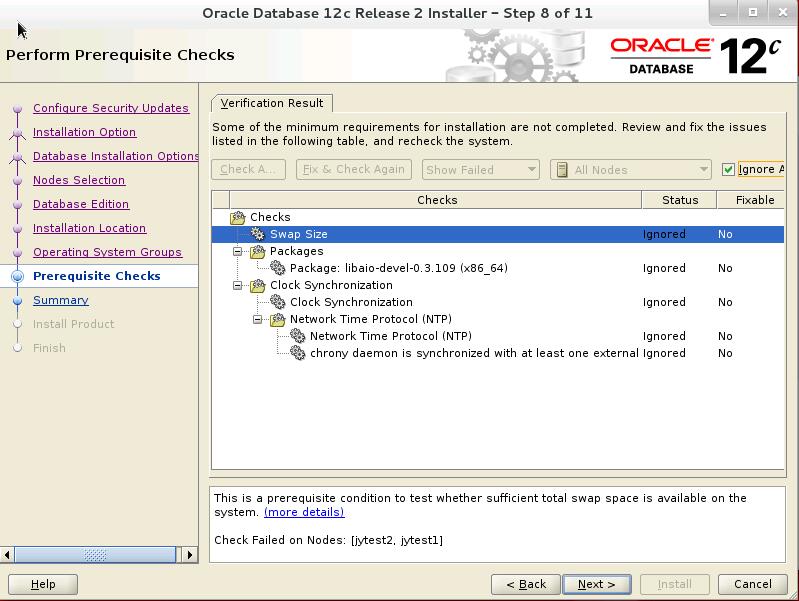Viewport: 799px width, 601px height.
Task: Click sidebar scrollbar left arrow
Action: [x=7, y=555]
